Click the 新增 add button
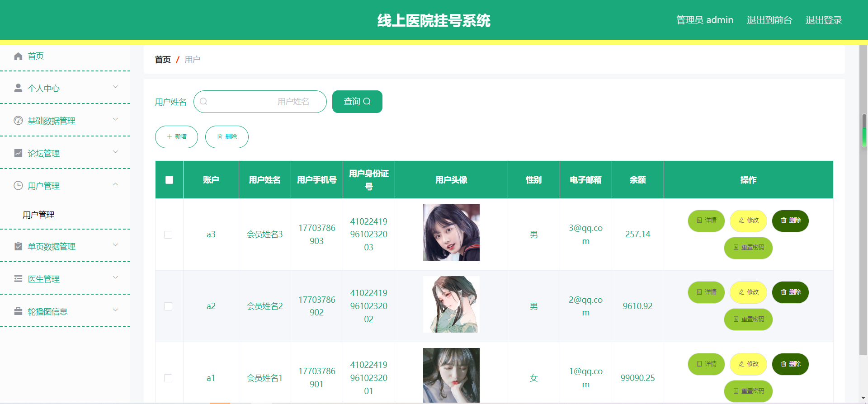This screenshot has height=404, width=868. click(x=176, y=137)
